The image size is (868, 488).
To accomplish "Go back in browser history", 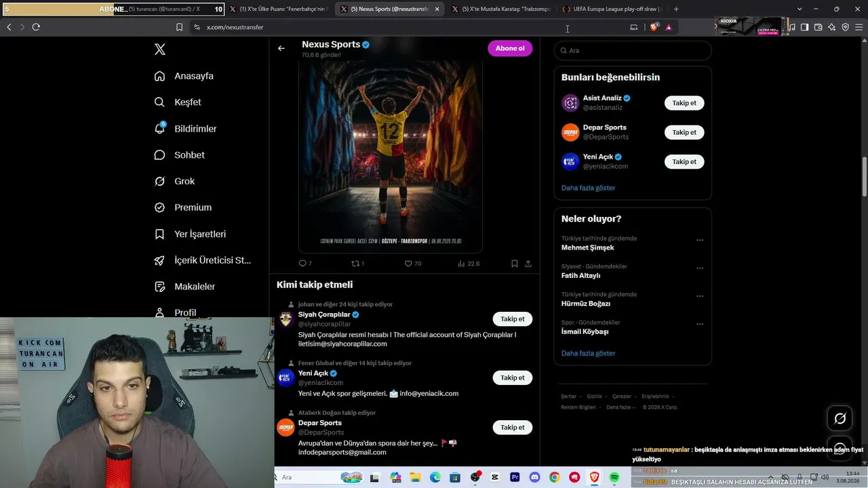I will tap(9, 27).
